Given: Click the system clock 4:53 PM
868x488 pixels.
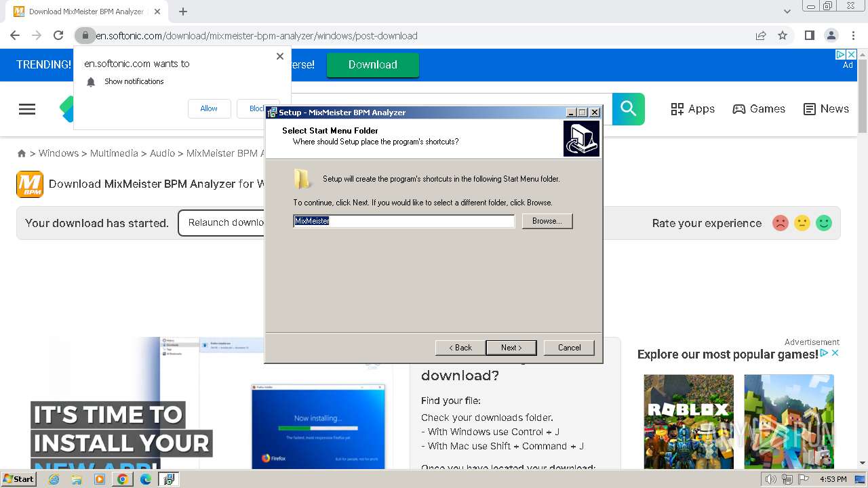Looking at the screenshot, I should pos(833,479).
